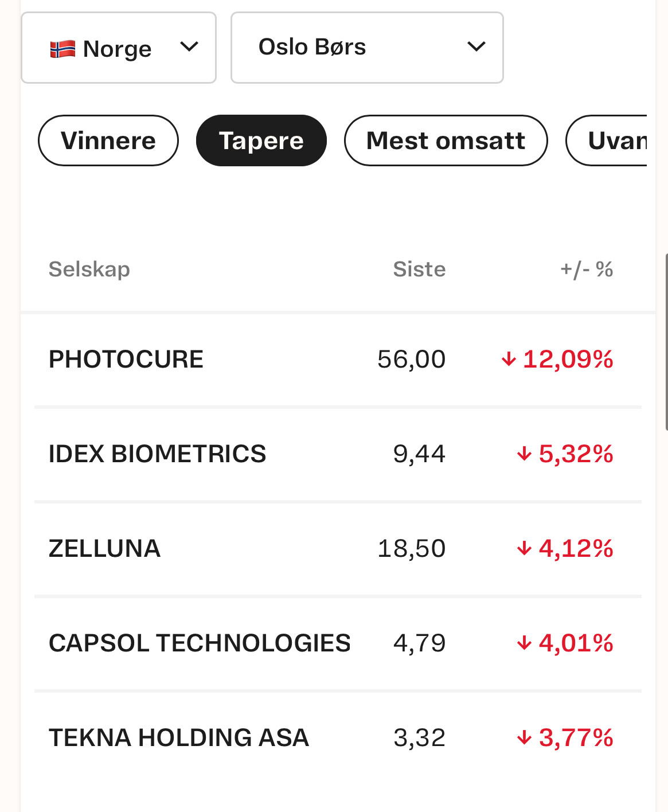
Task: Open the Oslo Børs exchange dropdown
Action: pyautogui.click(x=367, y=47)
